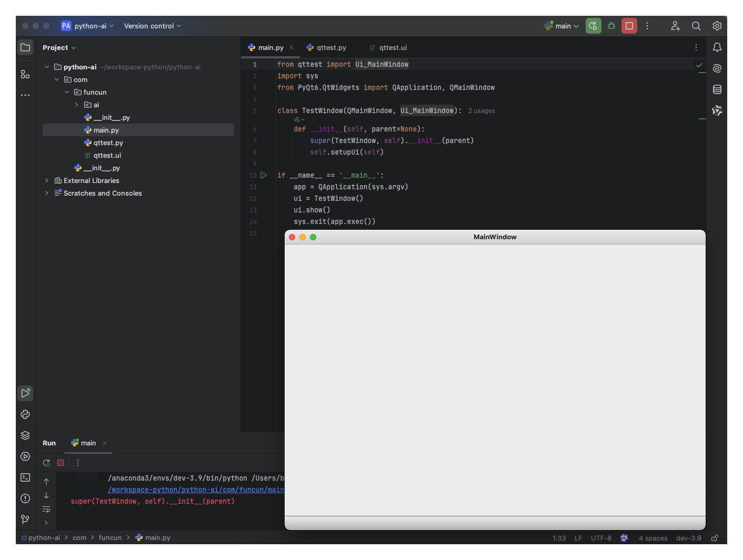
Task: Switch to main.py editor tab
Action: [x=270, y=47]
